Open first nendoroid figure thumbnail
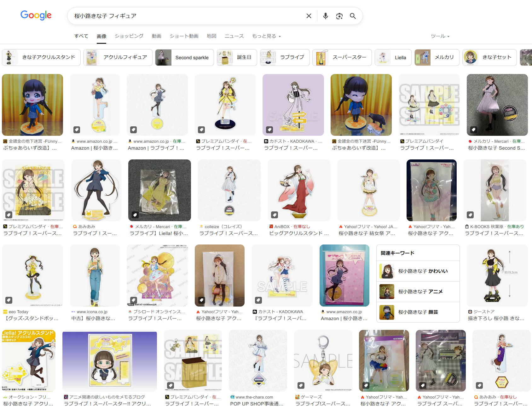 32,105
